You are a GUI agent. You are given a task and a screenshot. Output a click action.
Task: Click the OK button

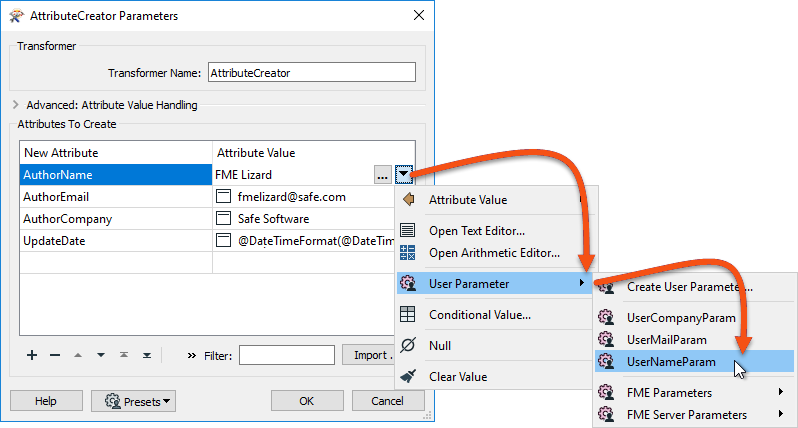point(307,401)
